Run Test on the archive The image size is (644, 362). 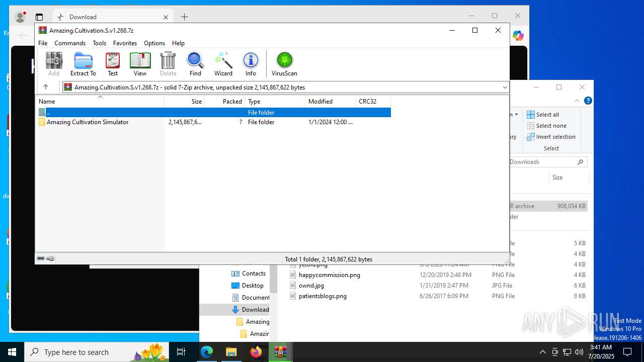point(113,64)
